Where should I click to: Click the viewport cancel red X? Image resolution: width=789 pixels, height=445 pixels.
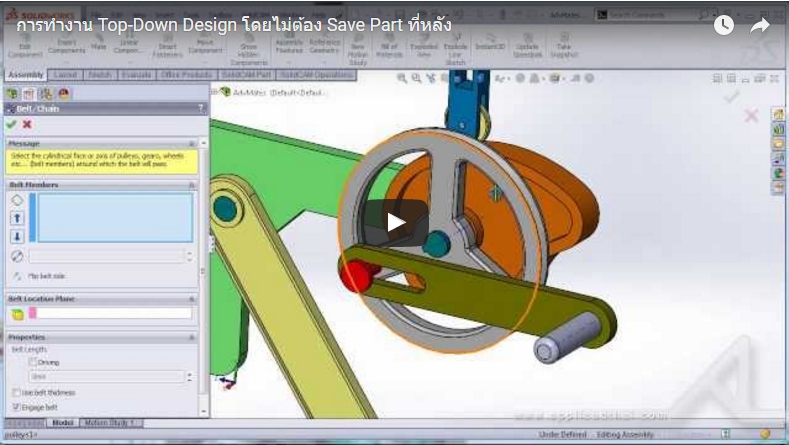pos(751,115)
